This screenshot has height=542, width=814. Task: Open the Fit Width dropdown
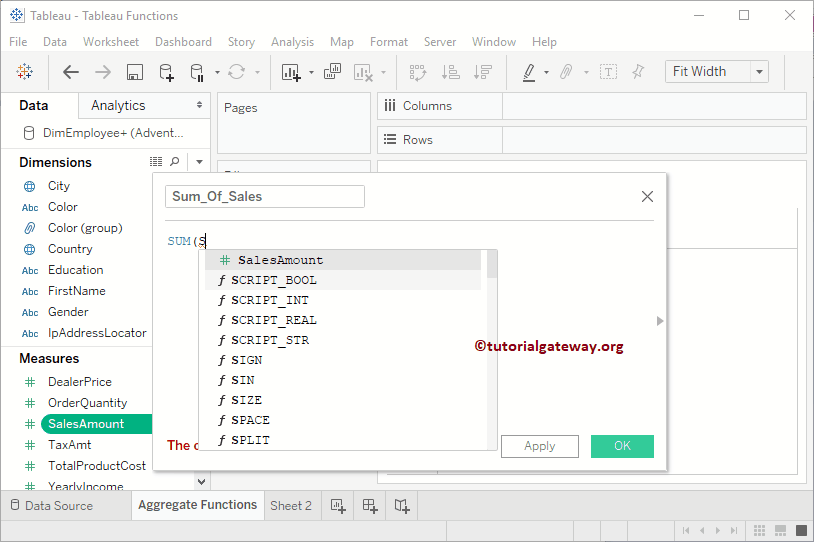click(x=759, y=72)
